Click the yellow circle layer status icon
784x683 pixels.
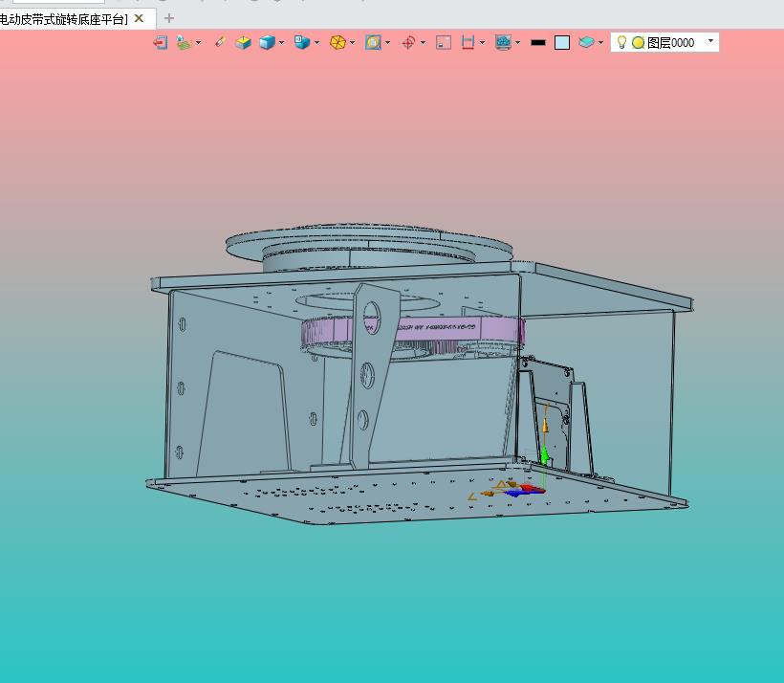point(638,42)
